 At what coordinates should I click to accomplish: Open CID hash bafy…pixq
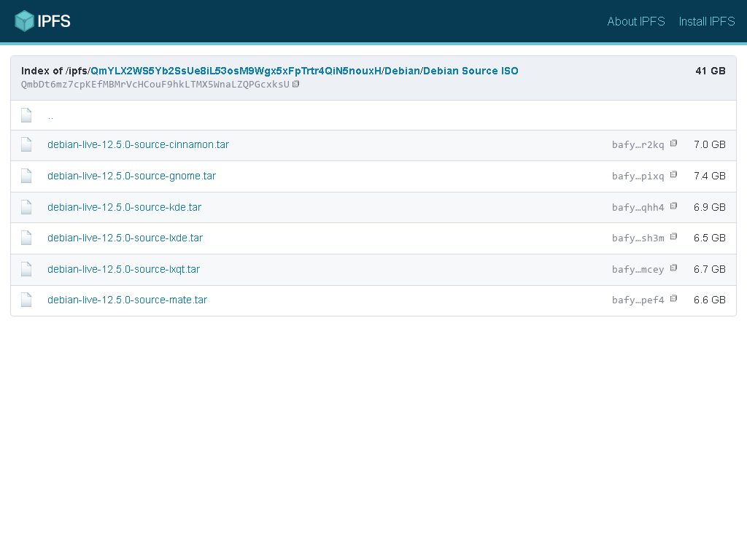click(x=638, y=176)
